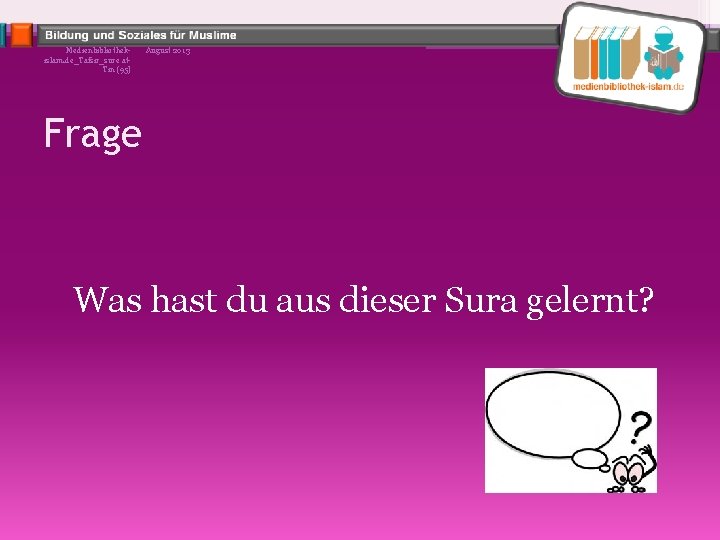
Task: Click 'Was hast du aus dieser Sura gelernt?' text
Action: pos(363,301)
